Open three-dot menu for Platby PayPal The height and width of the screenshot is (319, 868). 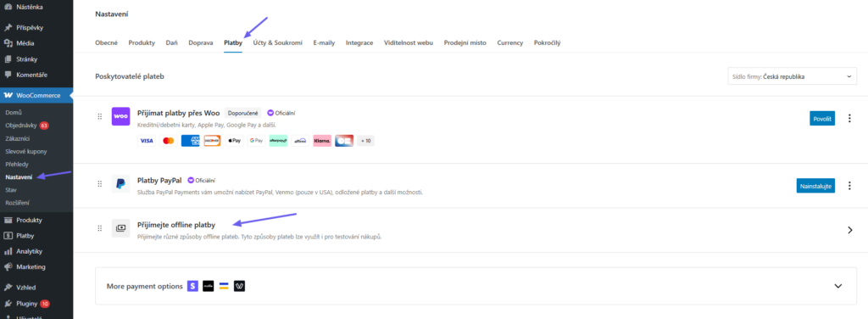pyautogui.click(x=849, y=186)
